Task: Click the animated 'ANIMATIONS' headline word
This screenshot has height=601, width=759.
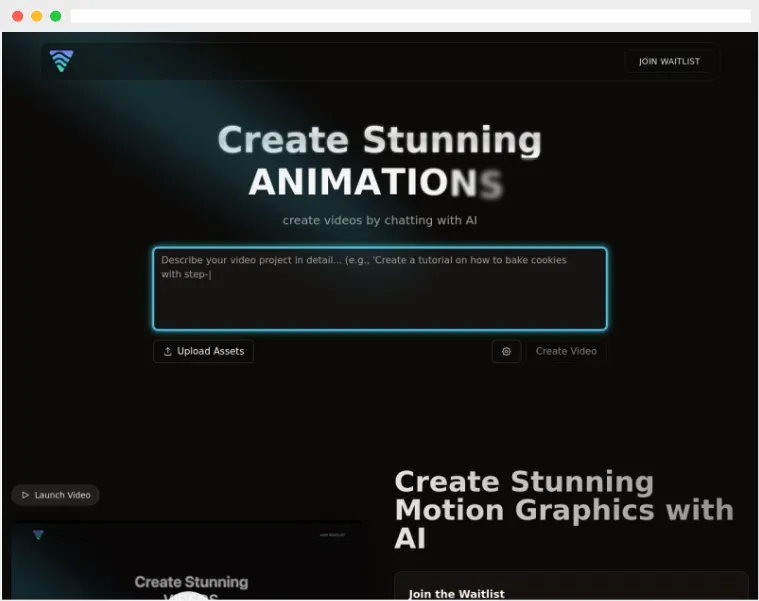Action: pyautogui.click(x=377, y=183)
